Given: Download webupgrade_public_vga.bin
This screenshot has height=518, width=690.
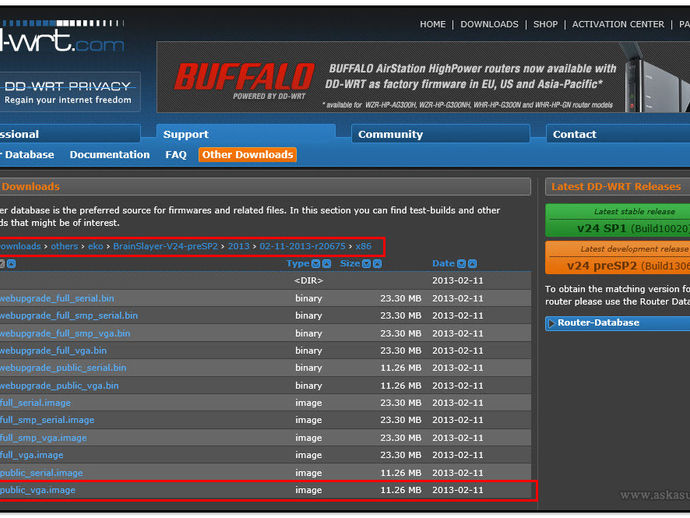Looking at the screenshot, I should (x=59, y=386).
